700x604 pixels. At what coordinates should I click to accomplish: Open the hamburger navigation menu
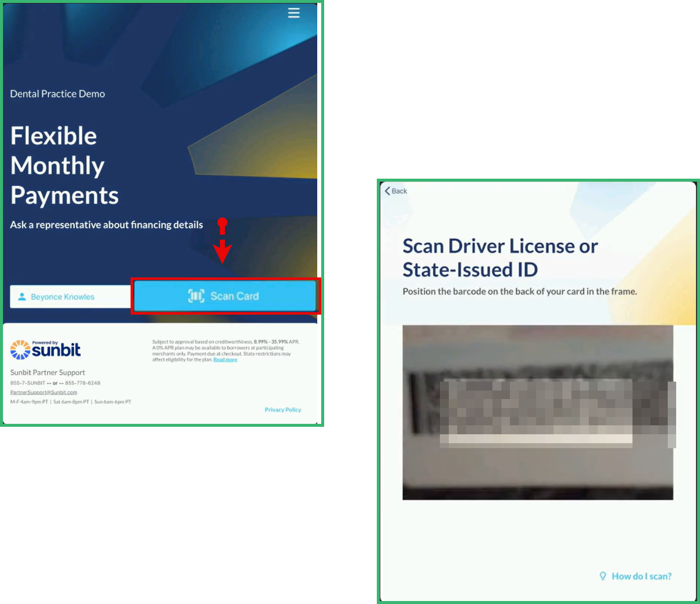click(293, 13)
